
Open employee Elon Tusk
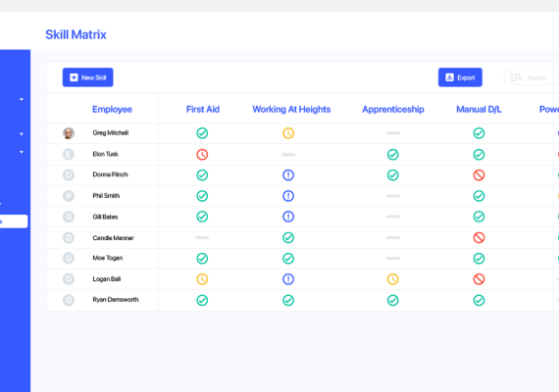tap(105, 154)
